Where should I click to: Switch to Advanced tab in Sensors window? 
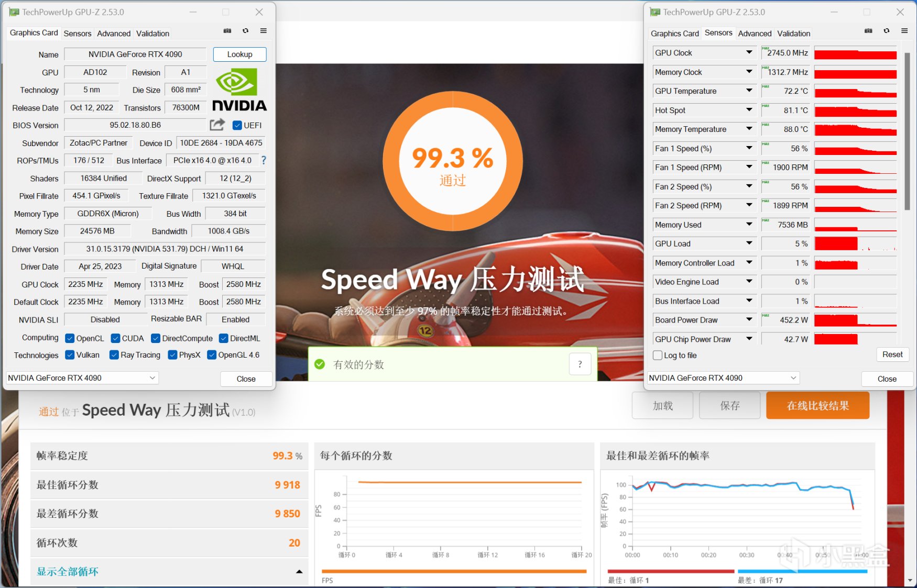[755, 34]
